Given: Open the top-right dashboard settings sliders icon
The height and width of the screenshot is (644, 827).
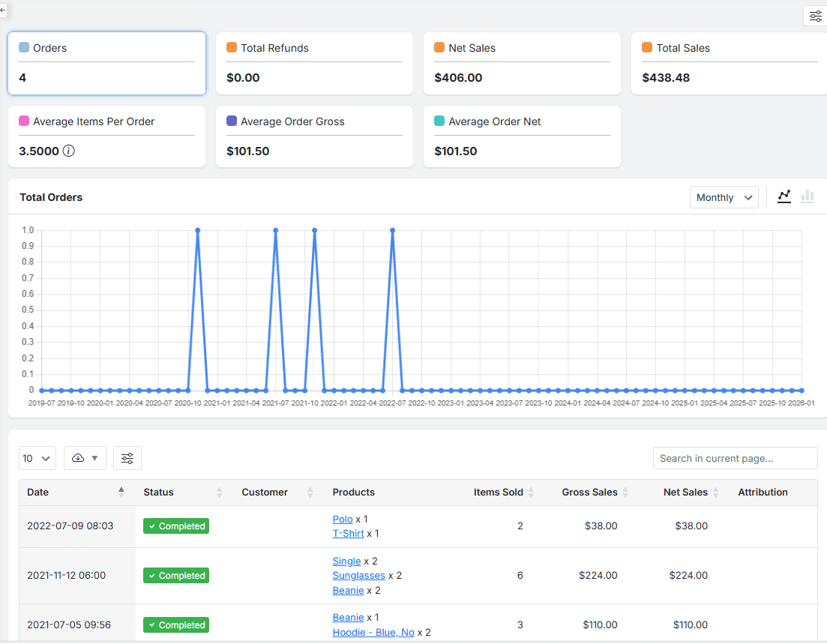Looking at the screenshot, I should point(815,16).
